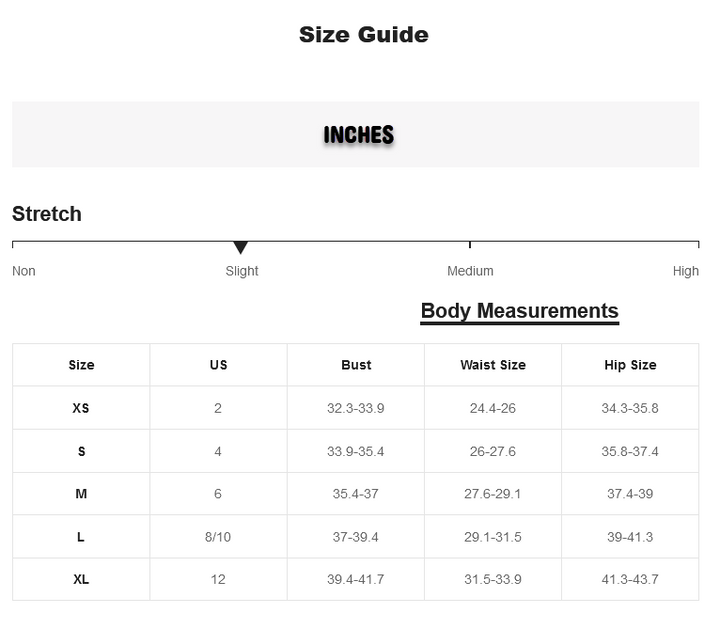The width and height of the screenshot is (720, 629).
Task: Click the Bust column header
Action: pyautogui.click(x=356, y=365)
